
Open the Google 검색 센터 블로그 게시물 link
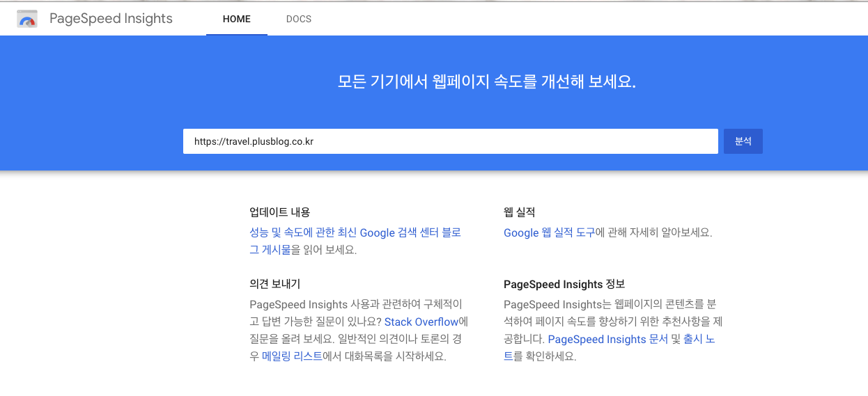pos(355,241)
